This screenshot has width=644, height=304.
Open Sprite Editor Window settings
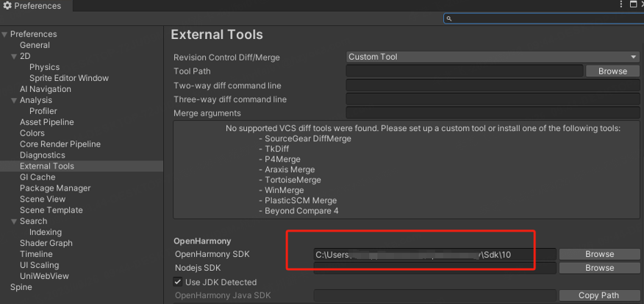coord(68,78)
